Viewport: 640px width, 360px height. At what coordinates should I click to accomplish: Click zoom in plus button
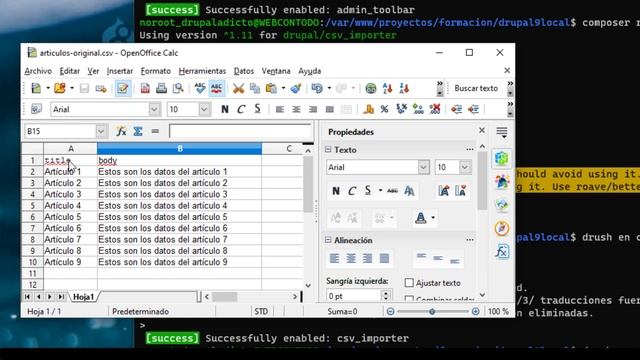[476, 311]
